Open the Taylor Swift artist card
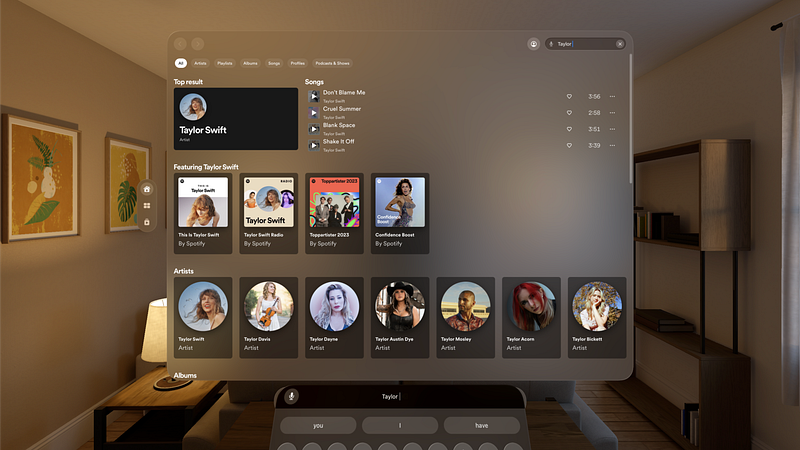The image size is (800, 450). click(203, 317)
